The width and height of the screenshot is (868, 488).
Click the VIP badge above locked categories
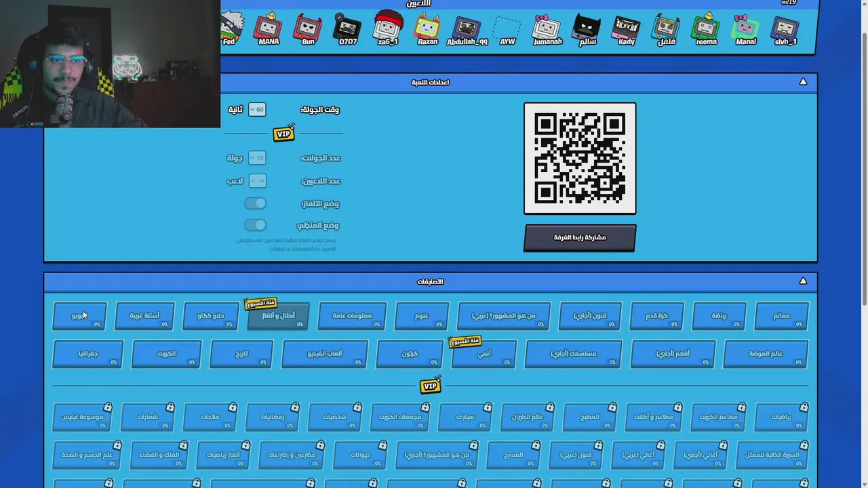(x=431, y=385)
